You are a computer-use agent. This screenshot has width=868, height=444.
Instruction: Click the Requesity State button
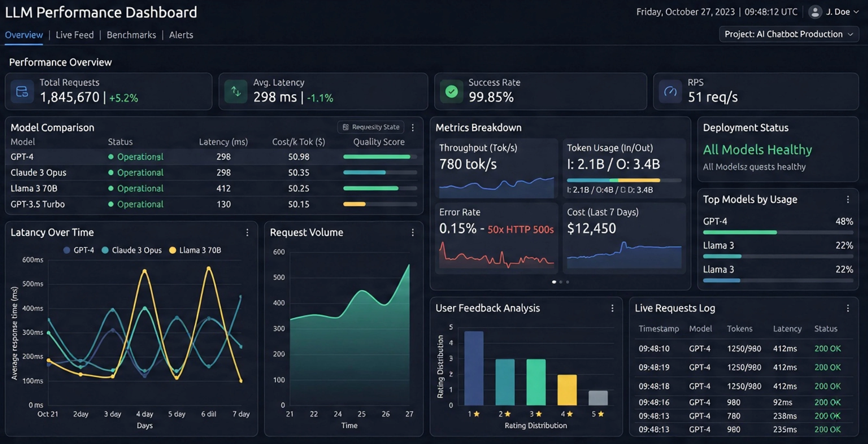(x=371, y=127)
